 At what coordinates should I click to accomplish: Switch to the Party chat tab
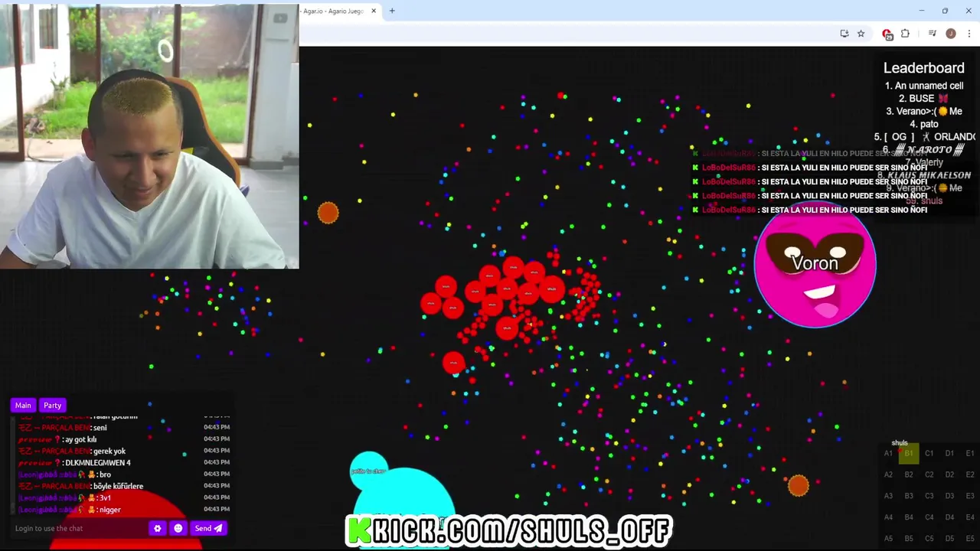(52, 406)
